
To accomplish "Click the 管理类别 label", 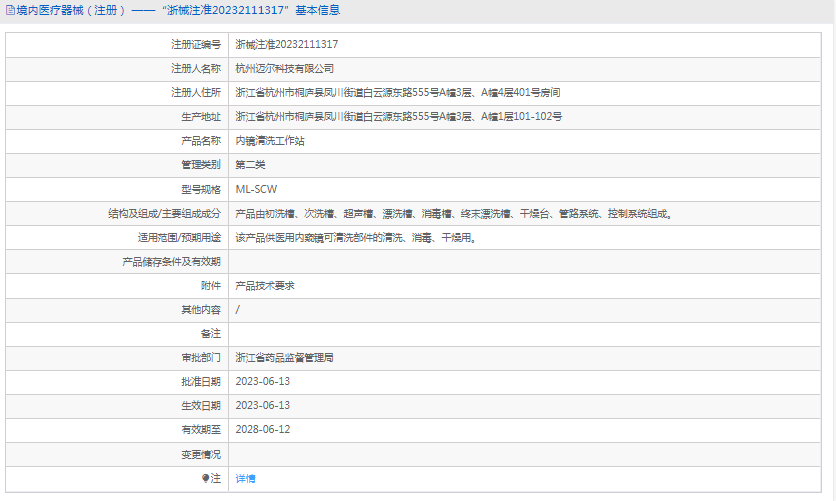I will pos(201,165).
